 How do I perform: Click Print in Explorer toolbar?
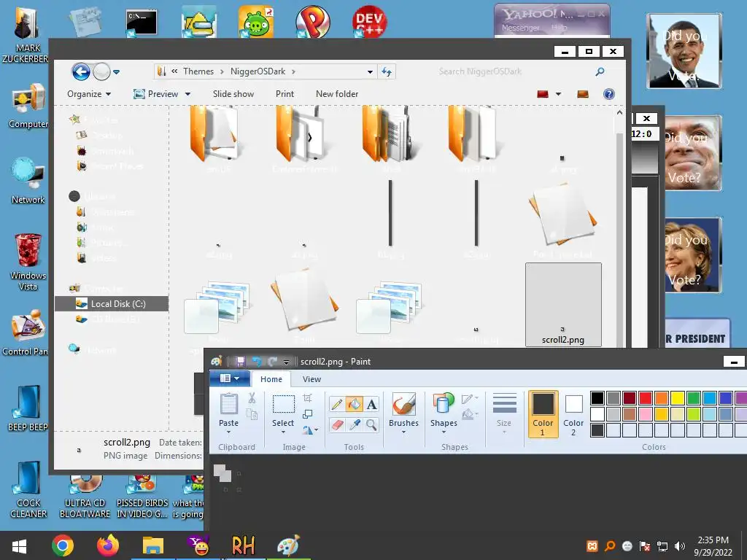pyautogui.click(x=285, y=94)
